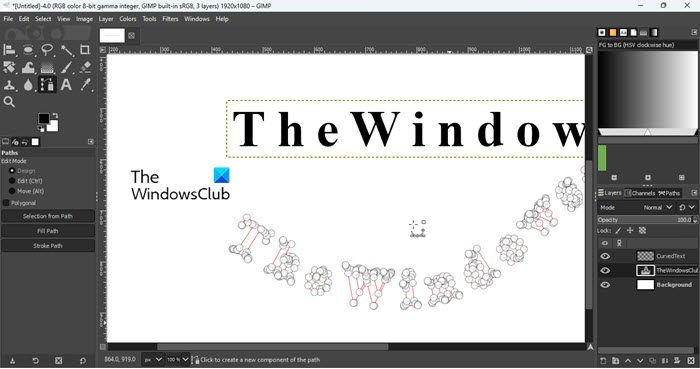Raise the selected layer
The width and height of the screenshot is (700, 369).
pos(628,361)
